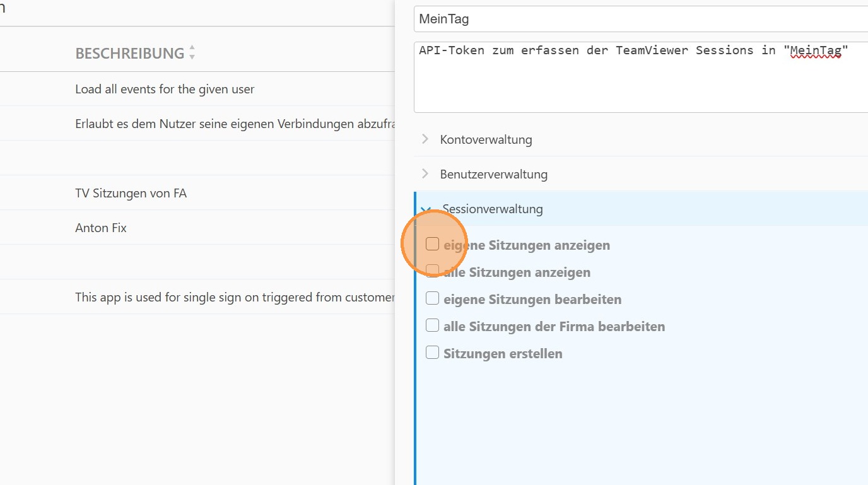This screenshot has height=485, width=868.
Task: Expand the Kontoverwaltung section label
Action: [x=486, y=139]
